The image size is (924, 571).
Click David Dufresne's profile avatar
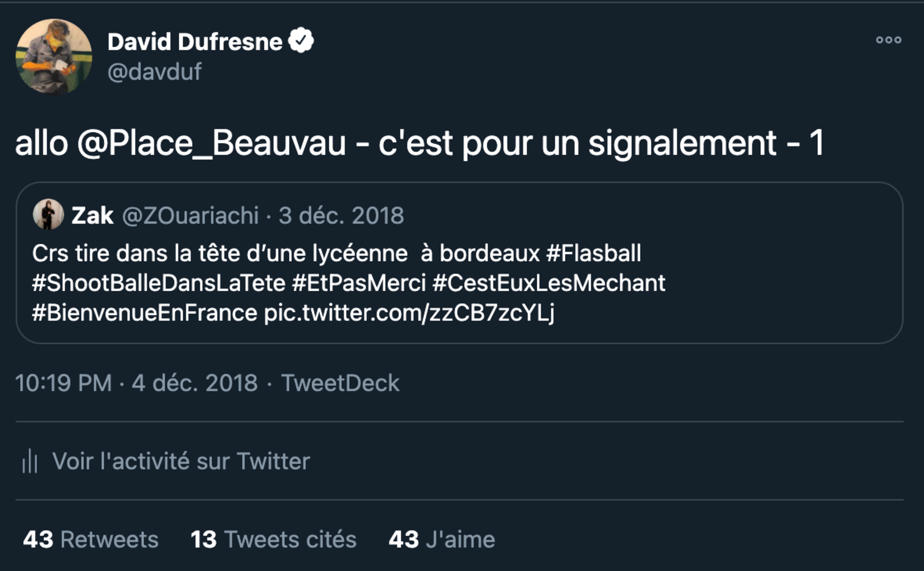pyautogui.click(x=54, y=56)
